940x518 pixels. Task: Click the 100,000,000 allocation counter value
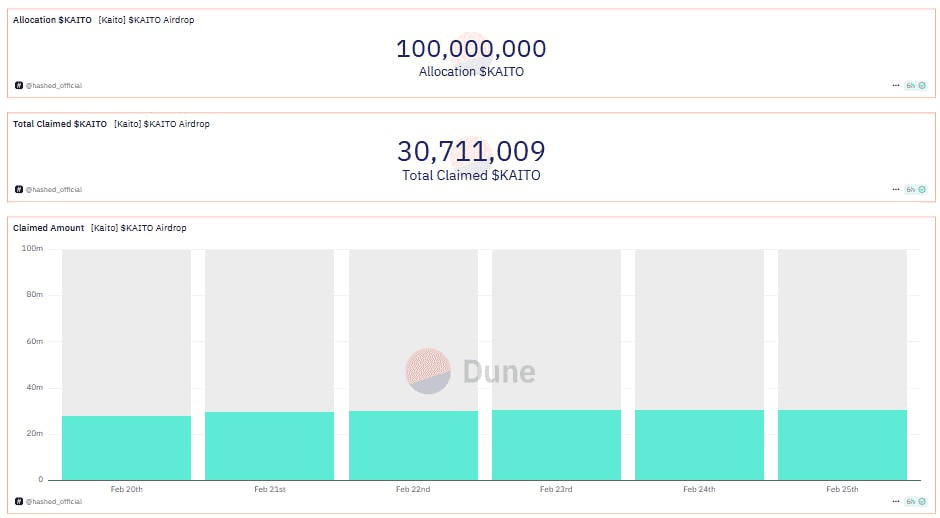(471, 48)
